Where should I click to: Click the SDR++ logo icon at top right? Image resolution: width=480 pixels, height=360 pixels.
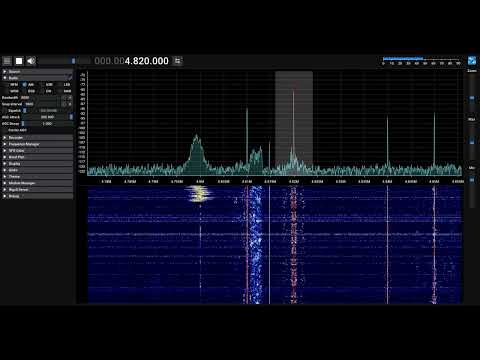[472, 61]
